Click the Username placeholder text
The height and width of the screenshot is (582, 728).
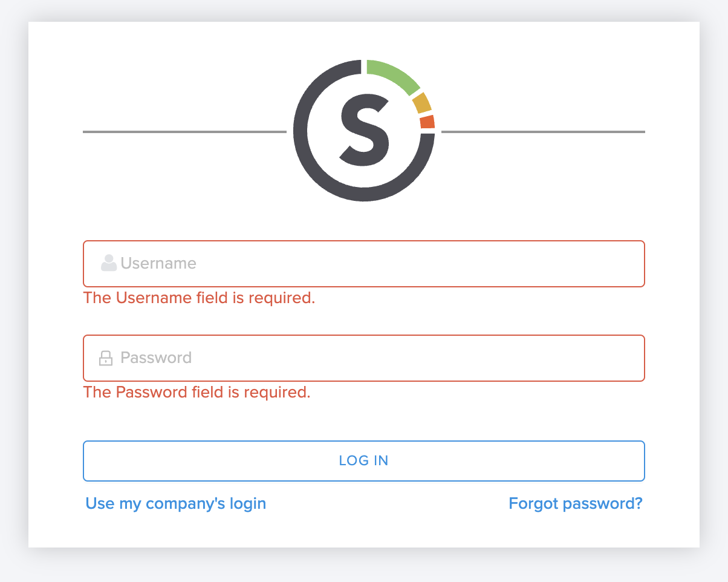click(158, 263)
